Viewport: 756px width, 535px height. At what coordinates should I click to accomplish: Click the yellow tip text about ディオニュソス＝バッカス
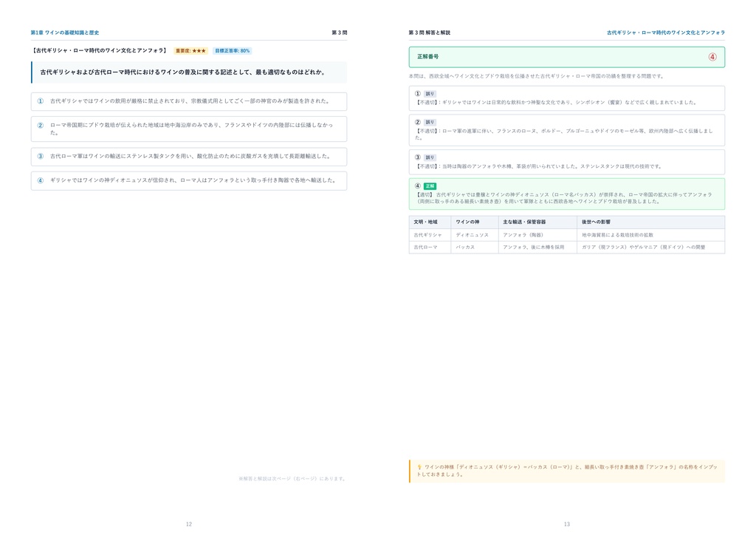pyautogui.click(x=567, y=471)
